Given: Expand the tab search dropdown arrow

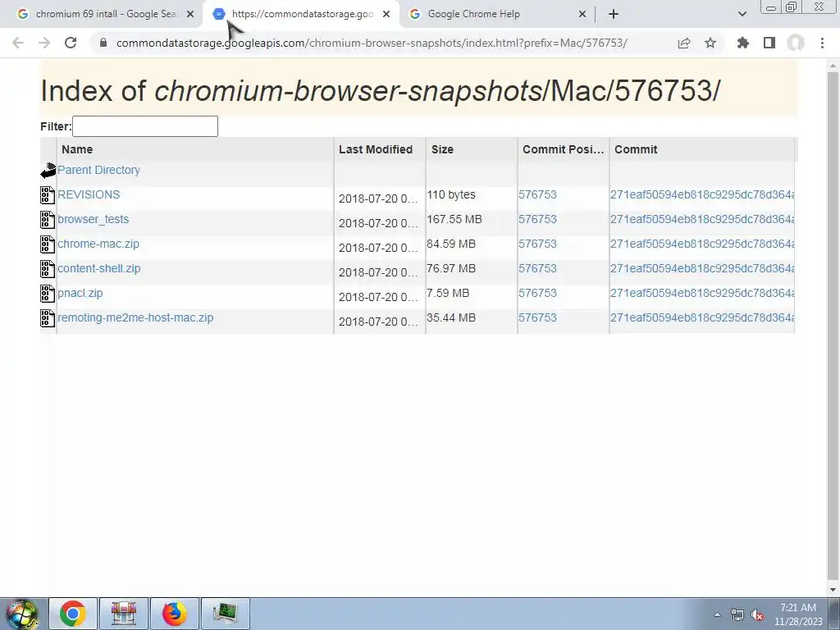Looking at the screenshot, I should pos(742,14).
